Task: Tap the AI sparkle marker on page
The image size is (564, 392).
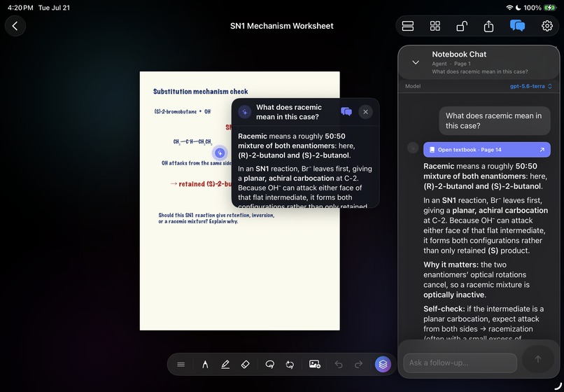Action: click(220, 153)
